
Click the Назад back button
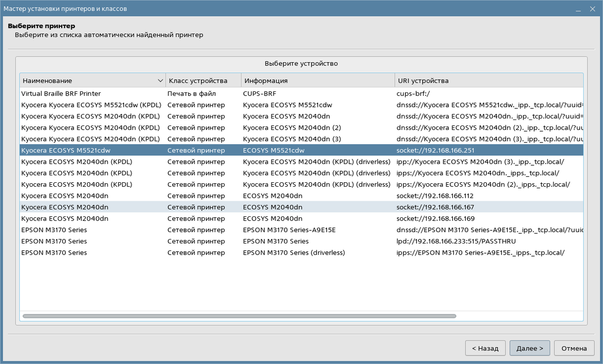tap(485, 348)
